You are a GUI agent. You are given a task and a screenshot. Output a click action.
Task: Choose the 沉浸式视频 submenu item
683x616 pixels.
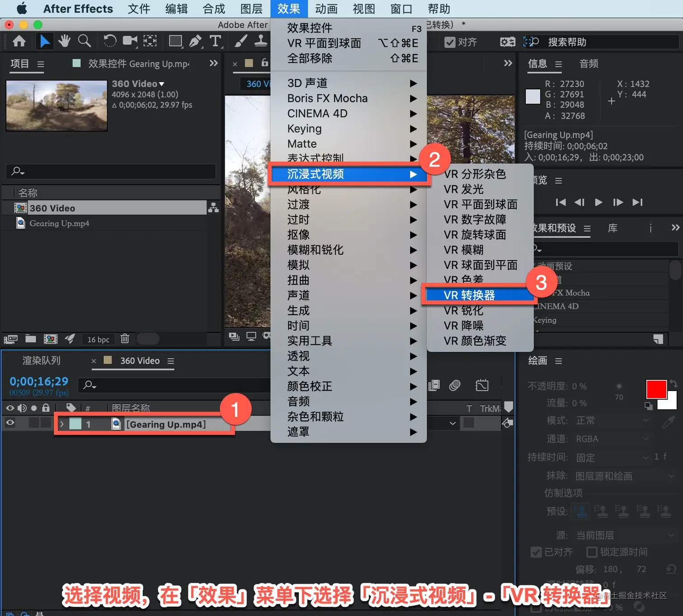coord(349,174)
